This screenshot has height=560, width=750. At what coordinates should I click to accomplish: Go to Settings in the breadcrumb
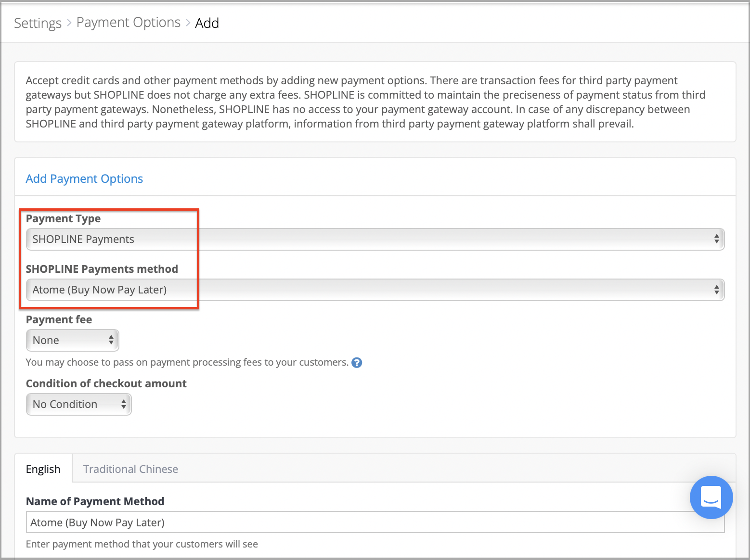click(38, 23)
